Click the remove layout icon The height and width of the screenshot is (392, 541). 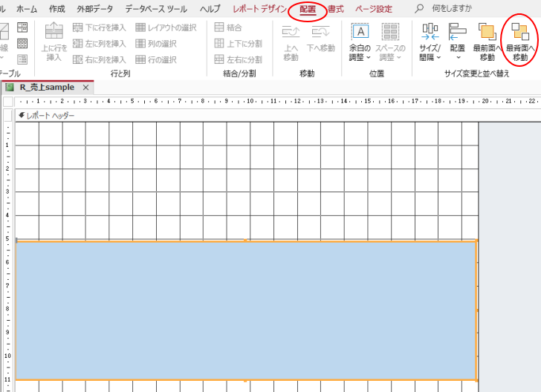point(22,59)
